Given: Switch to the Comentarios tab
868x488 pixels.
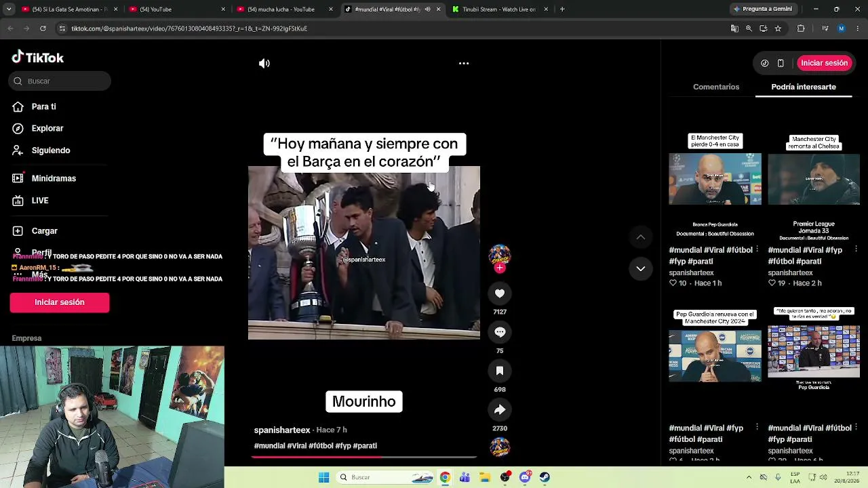Looking at the screenshot, I should pyautogui.click(x=716, y=87).
